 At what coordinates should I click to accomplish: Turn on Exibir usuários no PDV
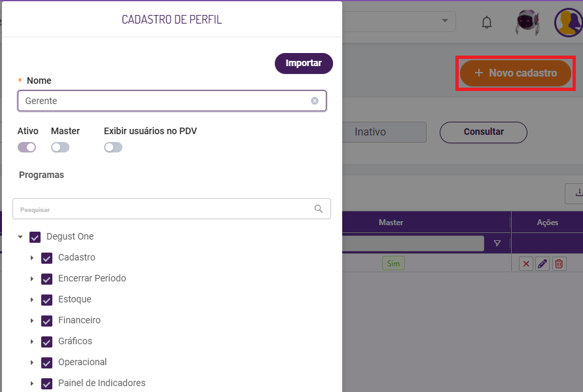pos(113,147)
